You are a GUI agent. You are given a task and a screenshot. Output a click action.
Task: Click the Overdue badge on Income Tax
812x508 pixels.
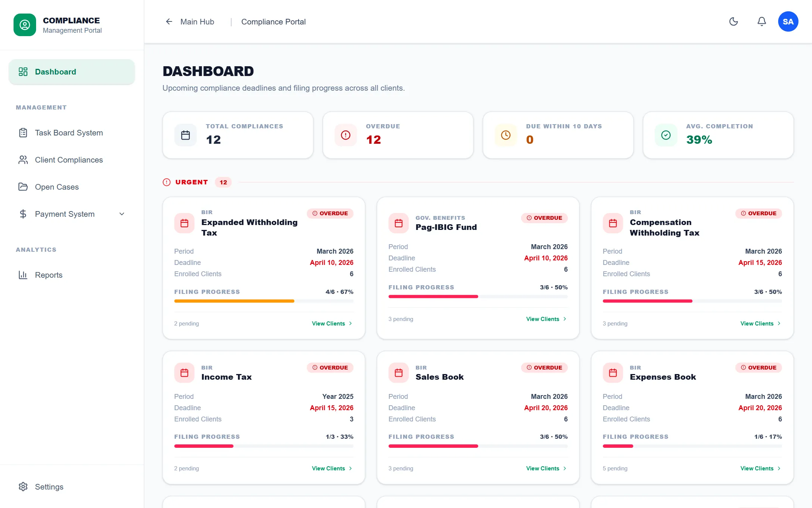pyautogui.click(x=330, y=368)
